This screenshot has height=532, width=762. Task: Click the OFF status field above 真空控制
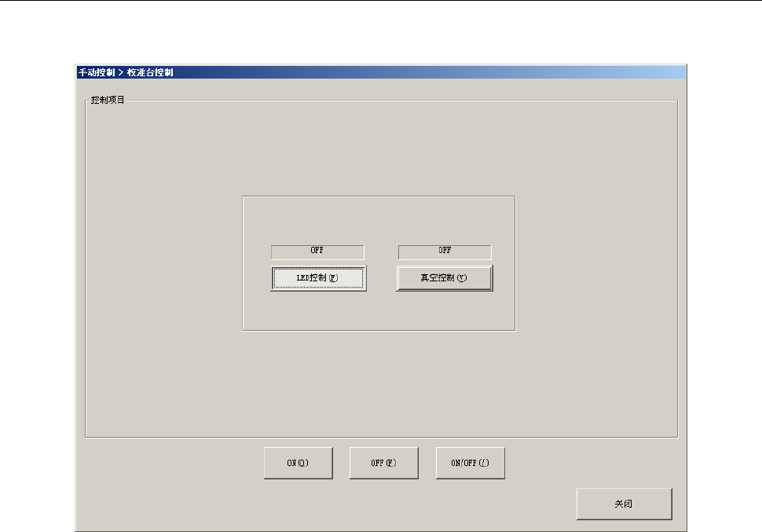pos(445,252)
